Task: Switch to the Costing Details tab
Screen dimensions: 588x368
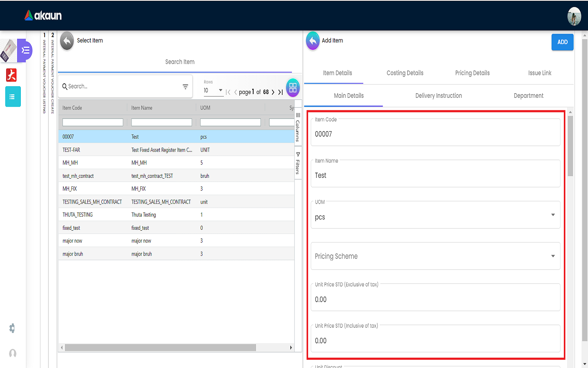Action: (405, 73)
